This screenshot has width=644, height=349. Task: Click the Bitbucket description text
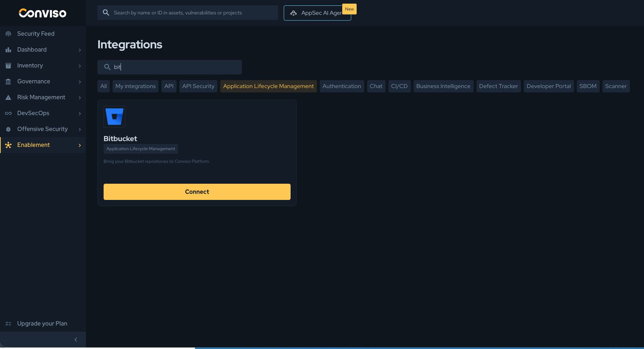(157, 161)
